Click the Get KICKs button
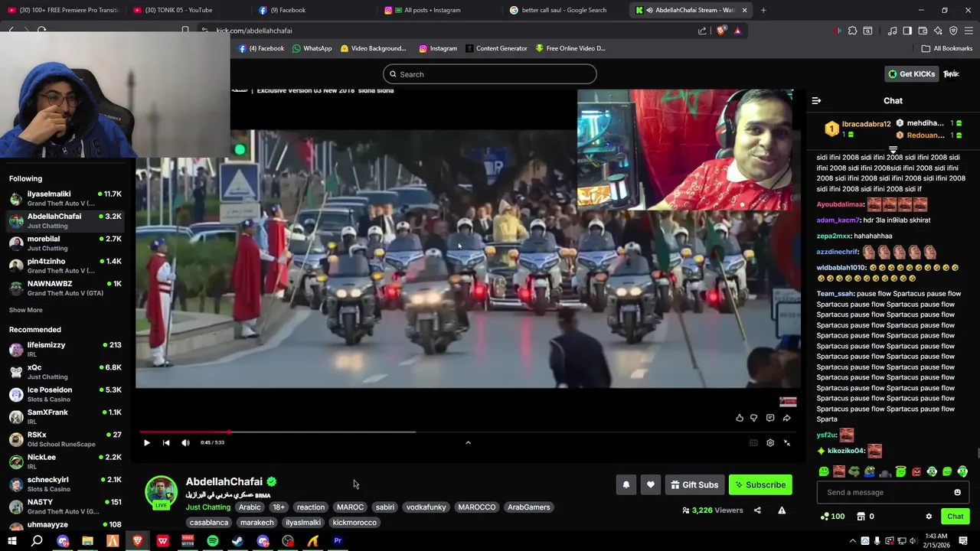Screen dimensions: 980x551 coord(912,74)
